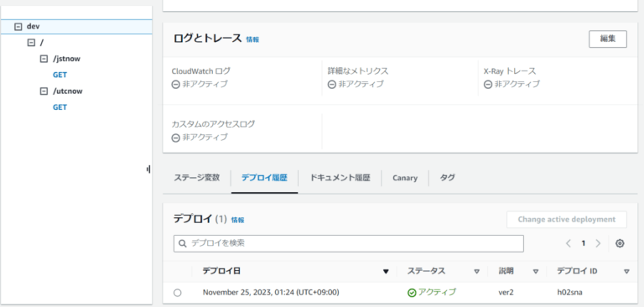Image resolution: width=644 pixels, height=307 pixels.
Task: Click the side panel resize handle
Action: (x=148, y=169)
